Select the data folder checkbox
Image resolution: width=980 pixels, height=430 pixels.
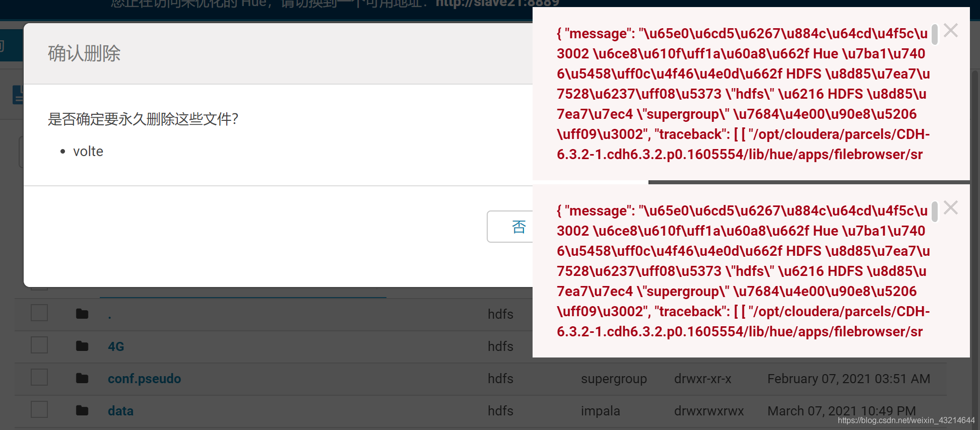[39, 410]
